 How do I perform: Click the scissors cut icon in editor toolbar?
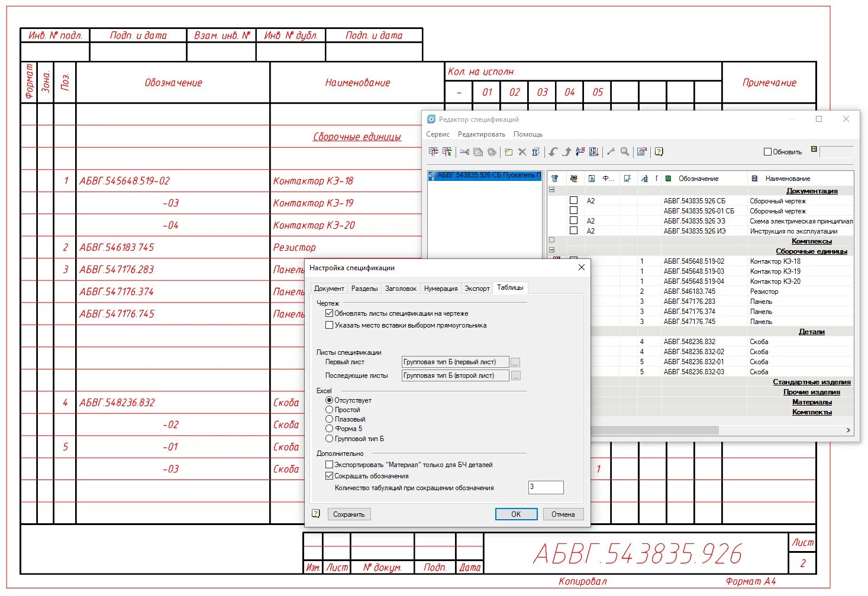[464, 152]
